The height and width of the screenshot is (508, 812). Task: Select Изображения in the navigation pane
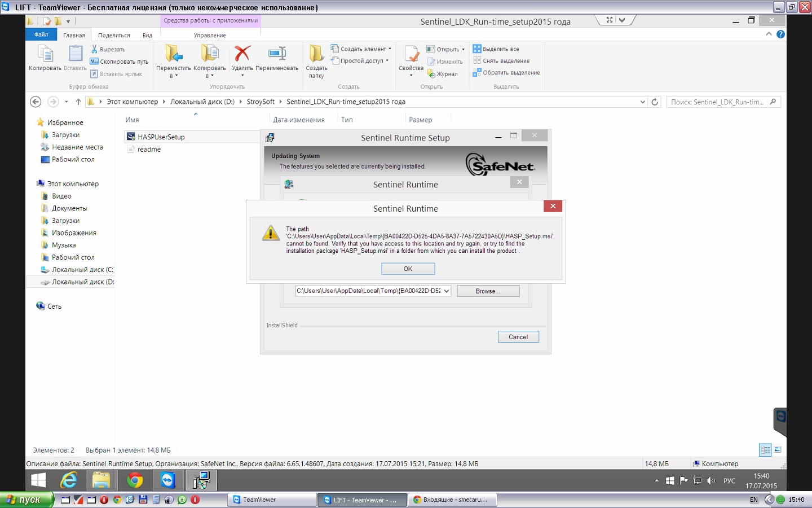[x=74, y=233]
